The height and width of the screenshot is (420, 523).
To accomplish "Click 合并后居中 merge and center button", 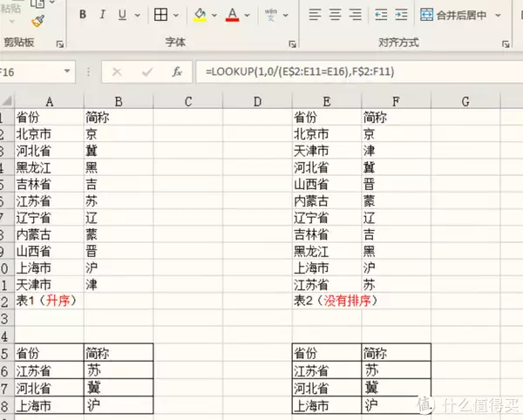I will 453,15.
